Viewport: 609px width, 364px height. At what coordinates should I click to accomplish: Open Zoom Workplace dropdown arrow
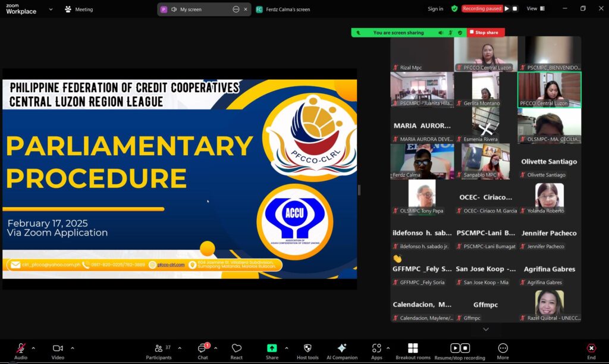51,10
